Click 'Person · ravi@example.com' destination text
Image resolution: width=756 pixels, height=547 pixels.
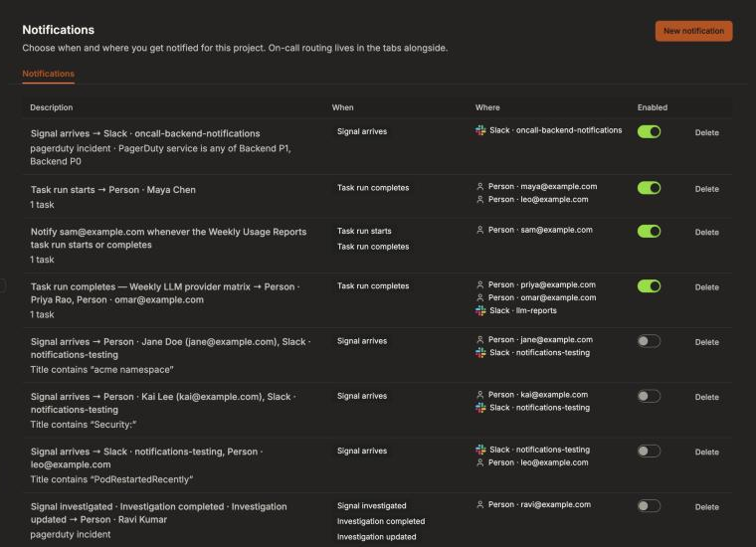(x=539, y=504)
